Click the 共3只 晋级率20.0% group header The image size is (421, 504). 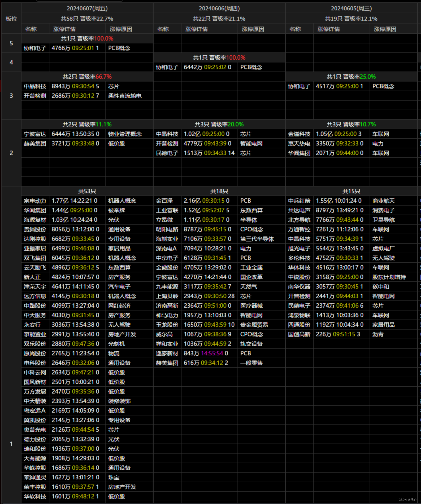(219, 125)
